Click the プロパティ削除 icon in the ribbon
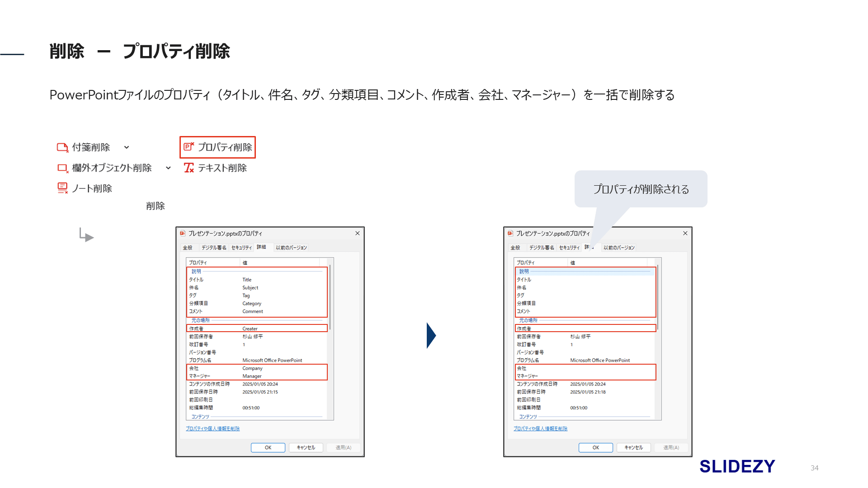This screenshot has height=488, width=868. point(189,146)
